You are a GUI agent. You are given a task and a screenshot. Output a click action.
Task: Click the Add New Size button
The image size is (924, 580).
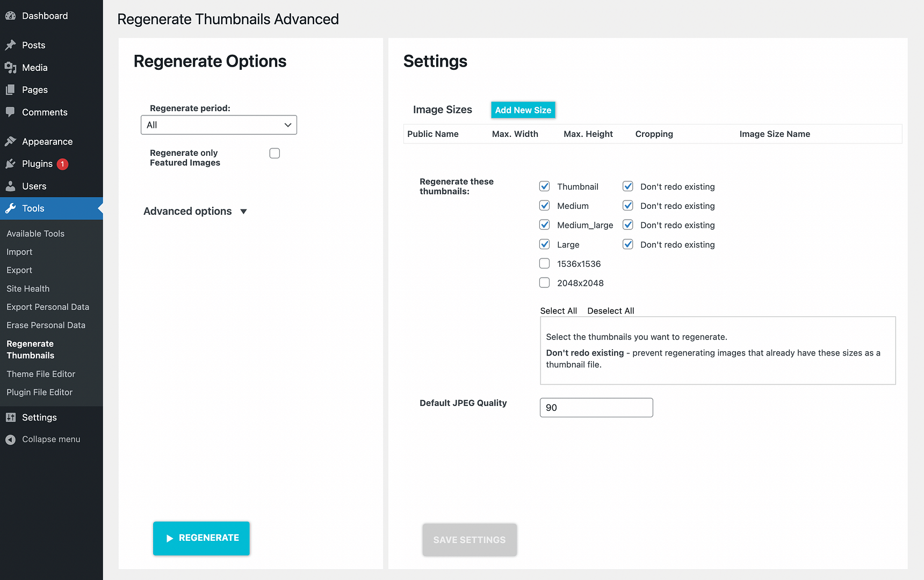(x=523, y=110)
